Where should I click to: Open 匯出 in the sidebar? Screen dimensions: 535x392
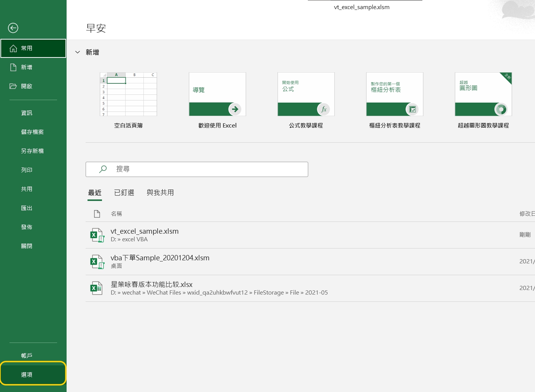[x=33, y=208]
